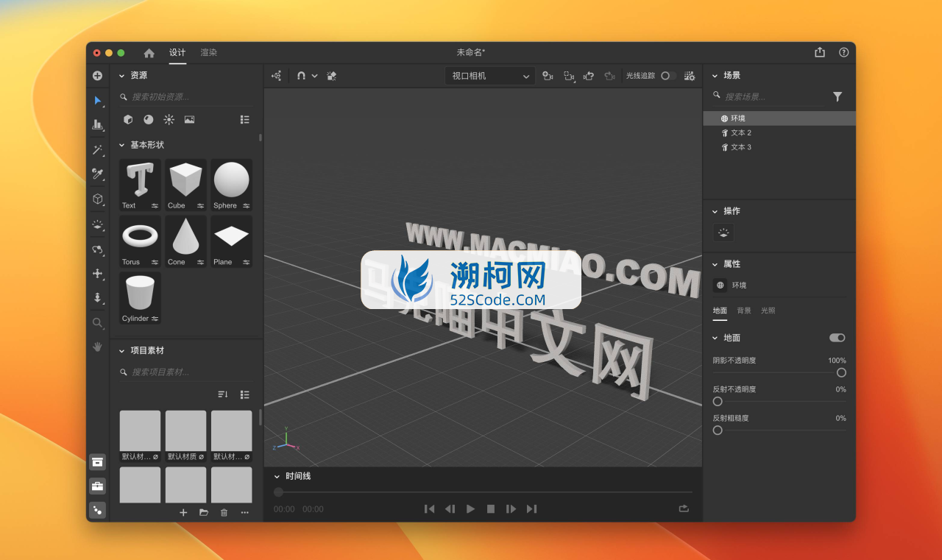Open snapping magnet dropdown arrow
Viewport: 942px width, 560px height.
point(315,76)
